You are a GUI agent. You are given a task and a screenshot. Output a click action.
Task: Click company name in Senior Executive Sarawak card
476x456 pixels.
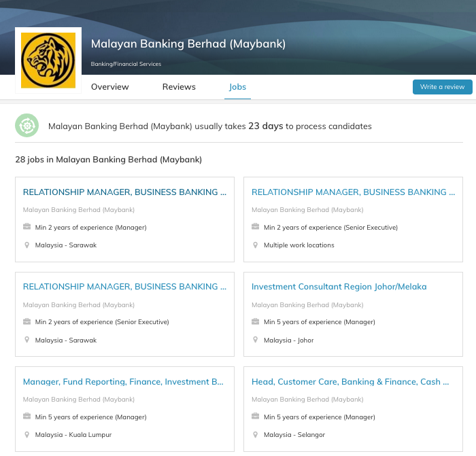tap(79, 305)
